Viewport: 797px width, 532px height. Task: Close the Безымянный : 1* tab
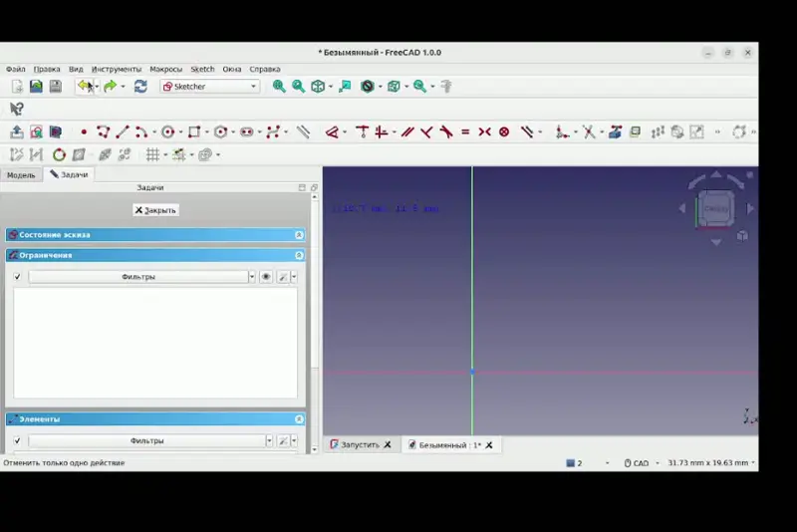click(489, 445)
